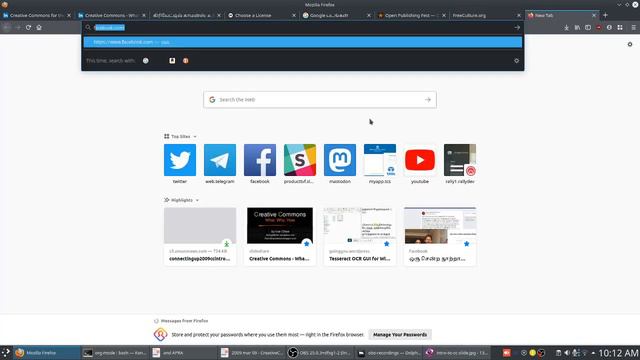Reload the current page
Screen dimensions: 640x360
coord(28,27)
